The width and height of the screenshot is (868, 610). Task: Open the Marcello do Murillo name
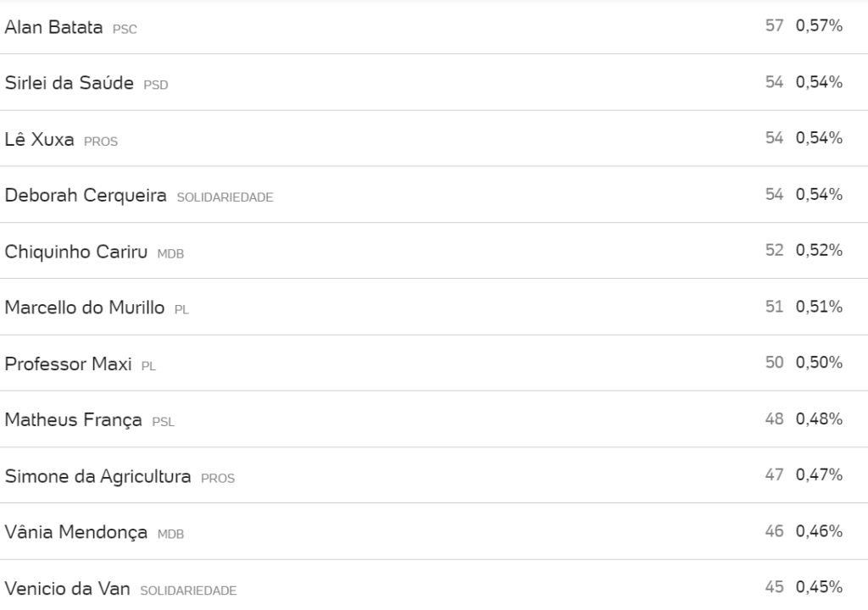pyautogui.click(x=84, y=308)
